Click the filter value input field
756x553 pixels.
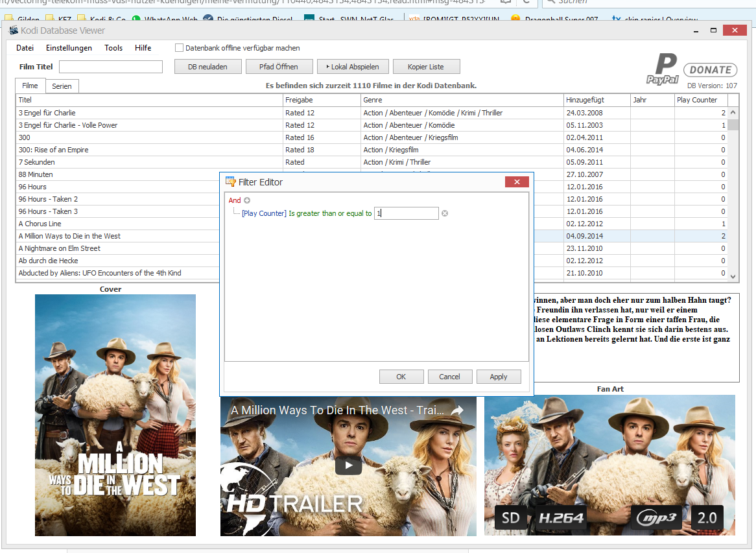[407, 213]
